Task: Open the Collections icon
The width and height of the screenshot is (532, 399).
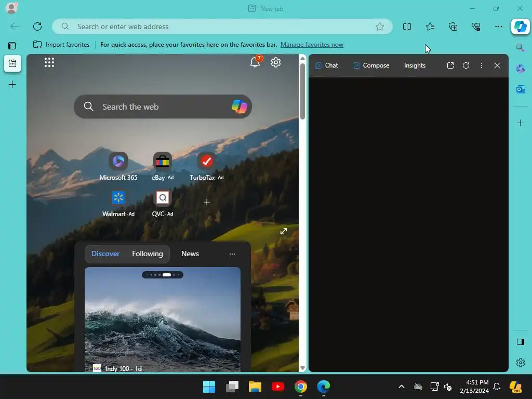Action: (453, 26)
